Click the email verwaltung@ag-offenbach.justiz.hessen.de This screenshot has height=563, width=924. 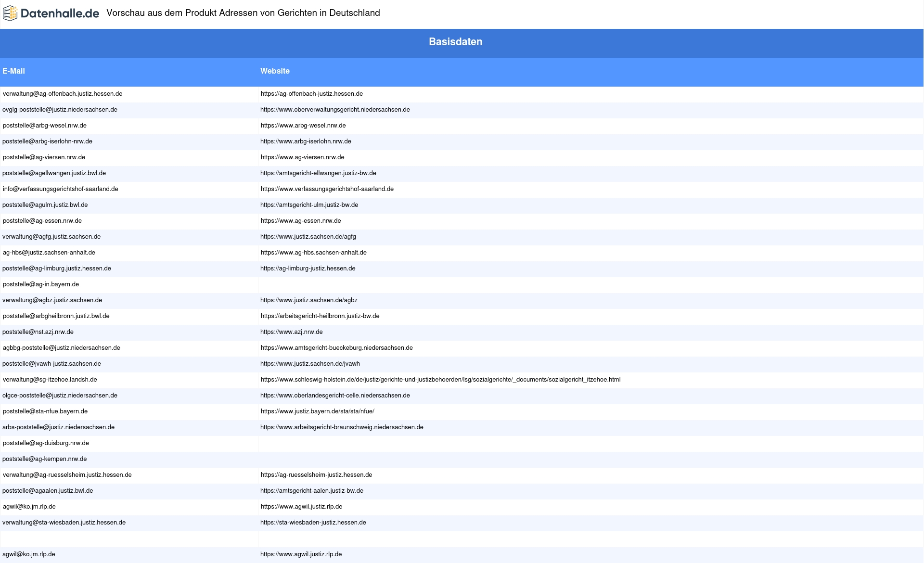63,94
